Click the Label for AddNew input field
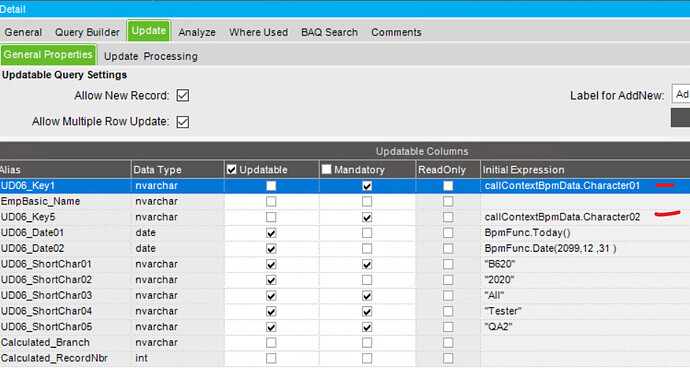The width and height of the screenshot is (690, 368). pos(680,94)
